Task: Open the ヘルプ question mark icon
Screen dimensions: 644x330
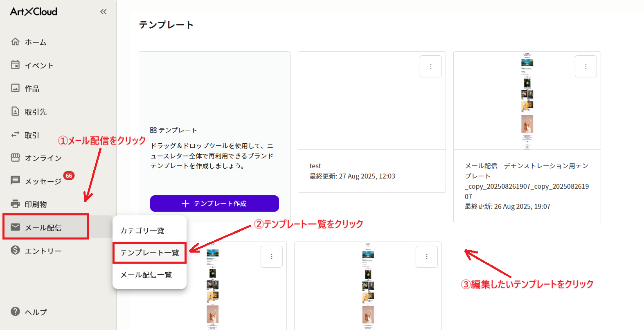Action: coord(15,312)
